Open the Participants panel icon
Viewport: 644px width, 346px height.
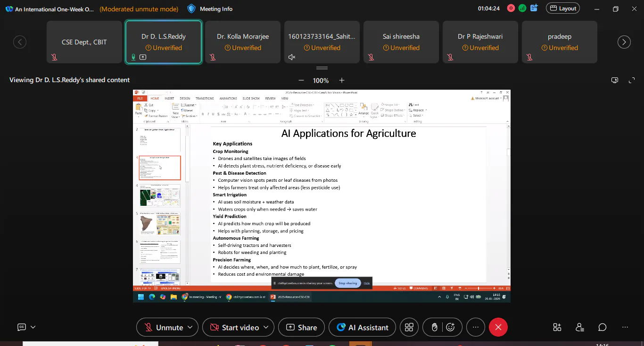tap(580, 327)
